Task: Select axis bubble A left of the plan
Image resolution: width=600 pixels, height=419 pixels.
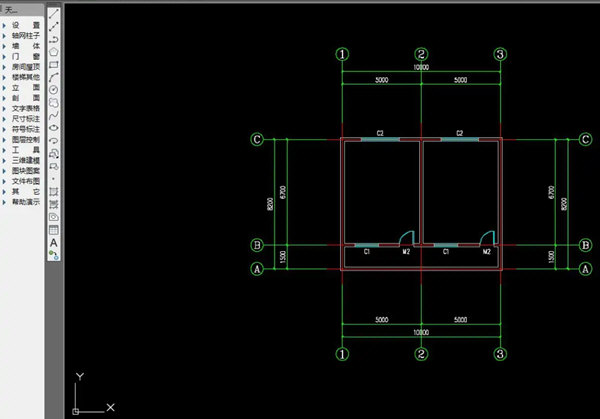Action: (x=257, y=269)
